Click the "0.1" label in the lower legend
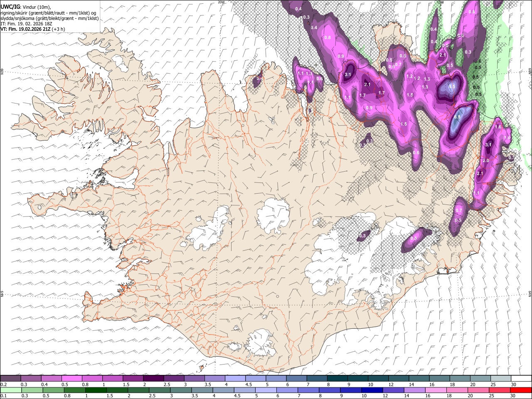Image resolution: width=532 pixels, height=399 pixels. 4,396
